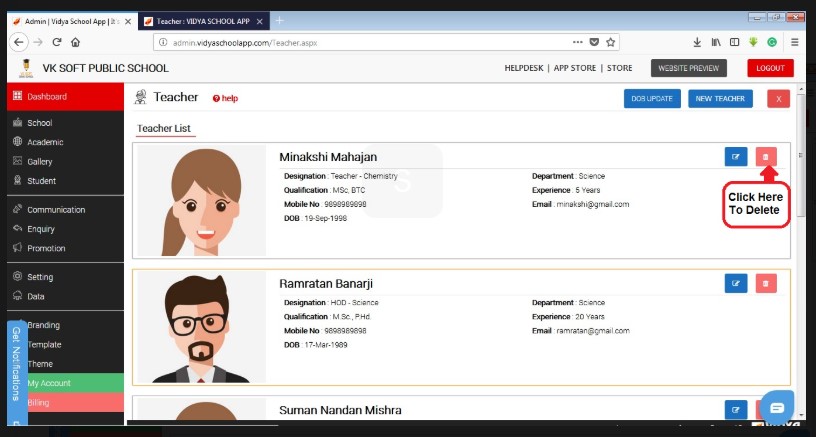Delete Ramratan Banarji's teacher record
The height and width of the screenshot is (437, 816).
pos(766,284)
